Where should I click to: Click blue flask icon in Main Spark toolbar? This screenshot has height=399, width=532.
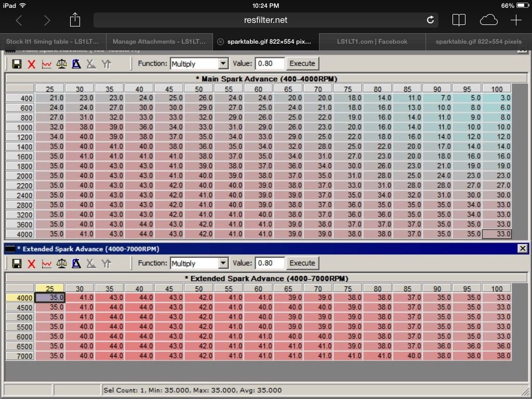coord(76,64)
